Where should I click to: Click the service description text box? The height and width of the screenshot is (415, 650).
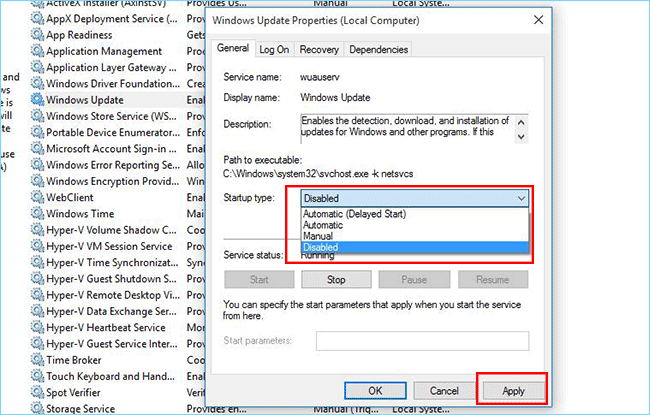pos(414,129)
